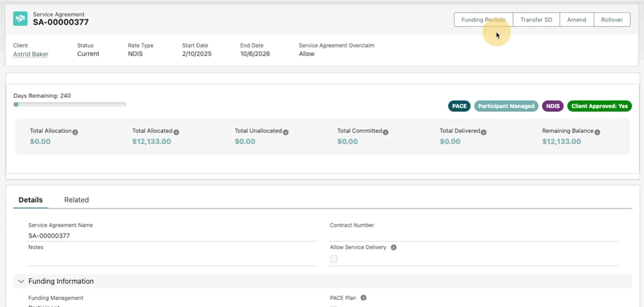Image resolution: width=644 pixels, height=307 pixels.
Task: Click the Days Remaining progress bar
Action: pos(70,105)
